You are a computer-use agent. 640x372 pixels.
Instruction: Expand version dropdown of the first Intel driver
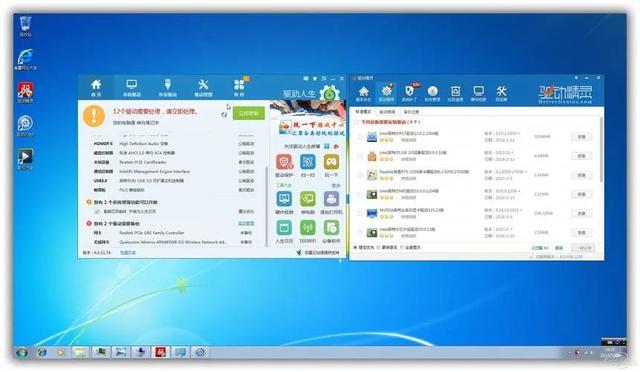coord(519,134)
